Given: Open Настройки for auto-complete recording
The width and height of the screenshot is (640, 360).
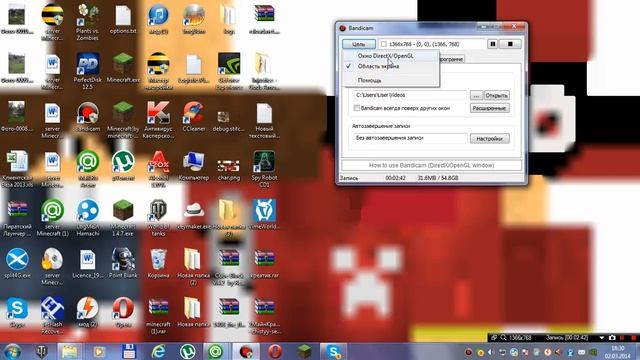Looking at the screenshot, I should (x=489, y=139).
